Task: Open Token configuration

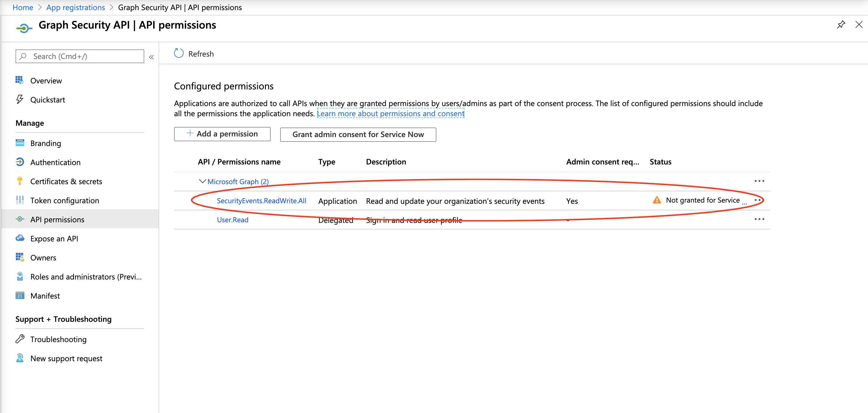Action: [x=65, y=201]
